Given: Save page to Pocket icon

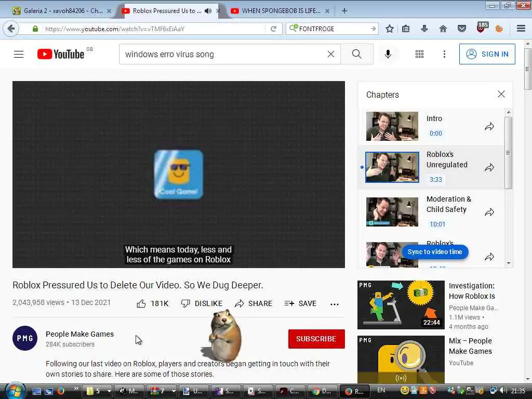Looking at the screenshot, I should tap(461, 29).
